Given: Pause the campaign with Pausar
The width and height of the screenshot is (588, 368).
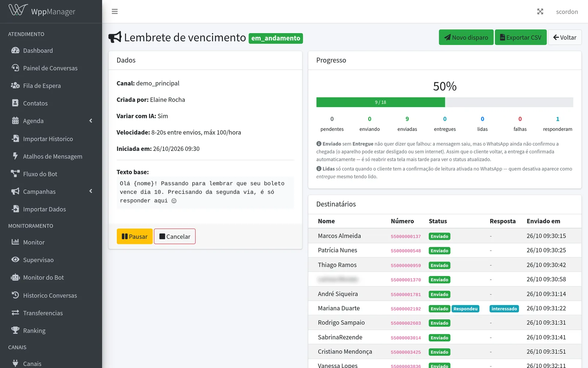Looking at the screenshot, I should coord(135,236).
